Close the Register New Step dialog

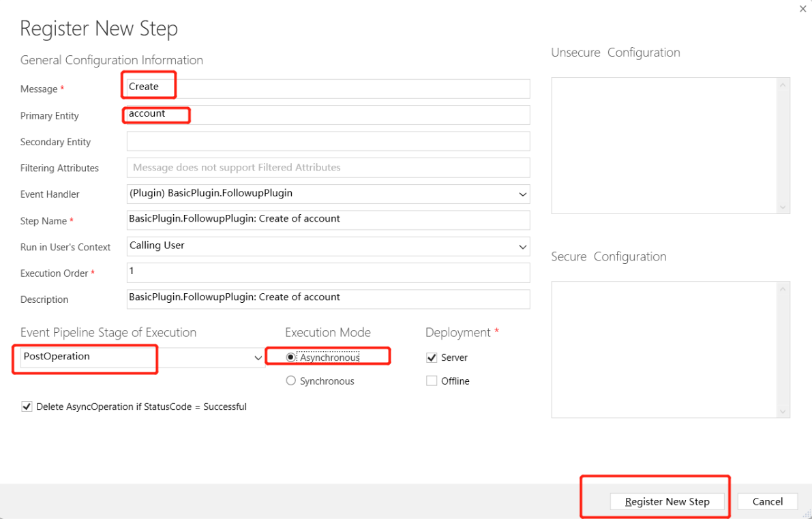click(x=802, y=9)
